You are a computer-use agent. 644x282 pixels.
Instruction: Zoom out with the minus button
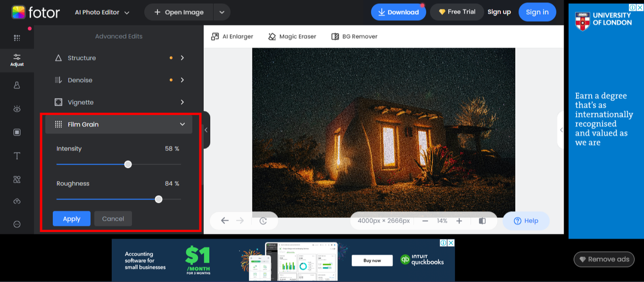(x=425, y=221)
